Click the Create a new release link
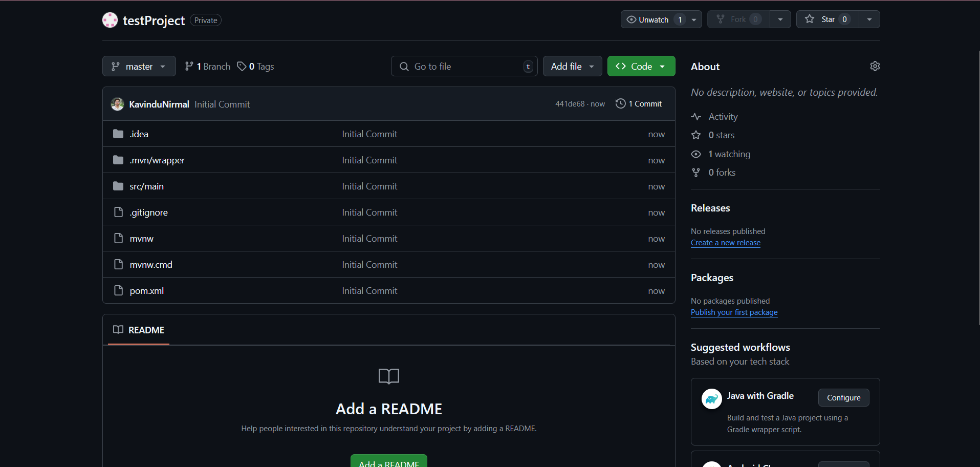This screenshot has height=467, width=980. (725, 243)
